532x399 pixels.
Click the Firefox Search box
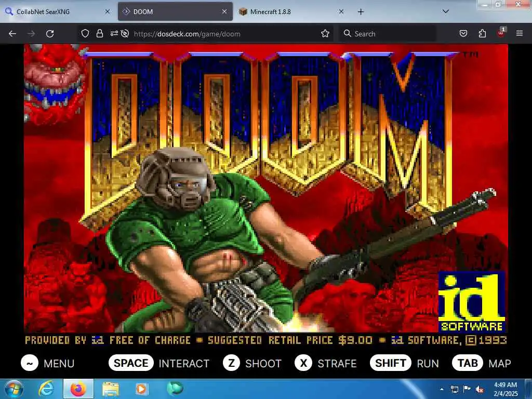click(388, 34)
